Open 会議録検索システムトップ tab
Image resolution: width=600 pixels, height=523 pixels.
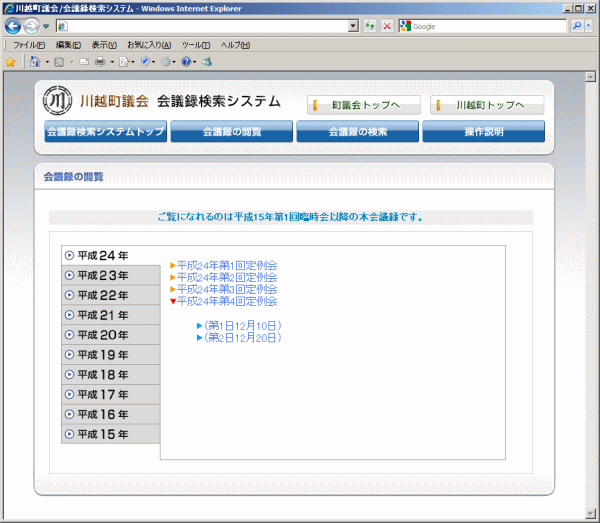click(x=106, y=131)
